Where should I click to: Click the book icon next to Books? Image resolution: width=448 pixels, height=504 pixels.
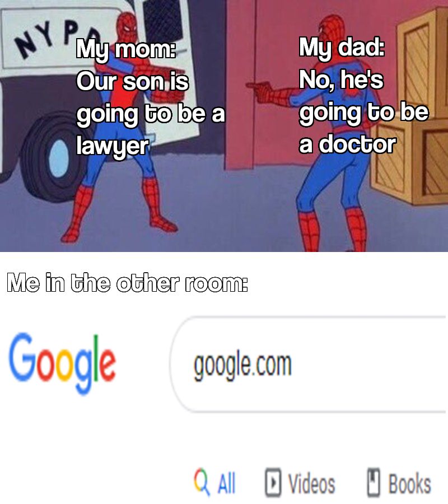[374, 483]
